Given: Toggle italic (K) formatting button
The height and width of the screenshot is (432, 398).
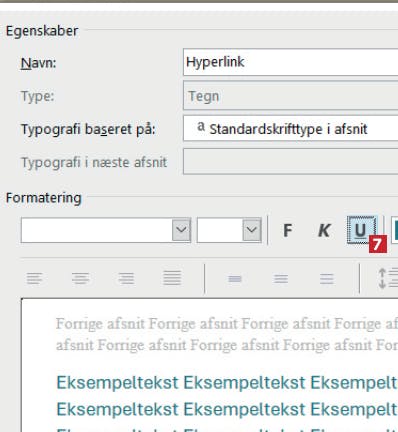Looking at the screenshot, I should (x=324, y=230).
